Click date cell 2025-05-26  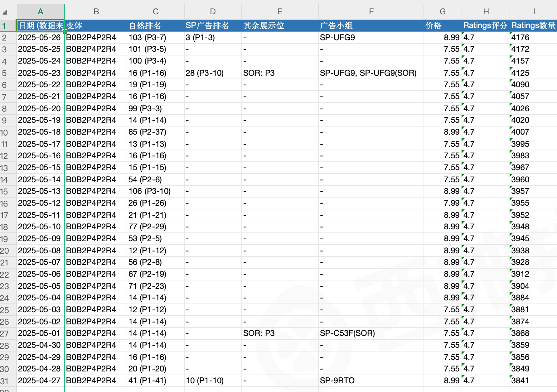click(41, 37)
